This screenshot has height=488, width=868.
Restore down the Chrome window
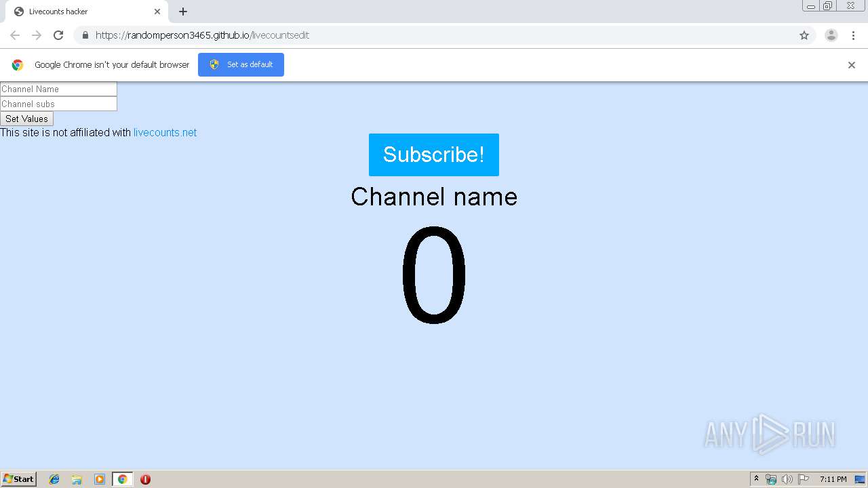[x=827, y=6]
